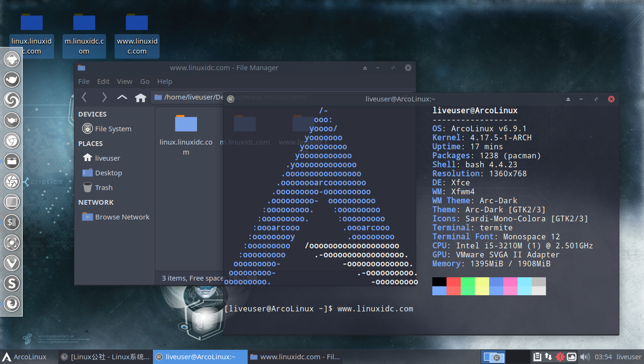
Task: Click 'Terminal: termite' terminal line
Action: click(x=472, y=228)
